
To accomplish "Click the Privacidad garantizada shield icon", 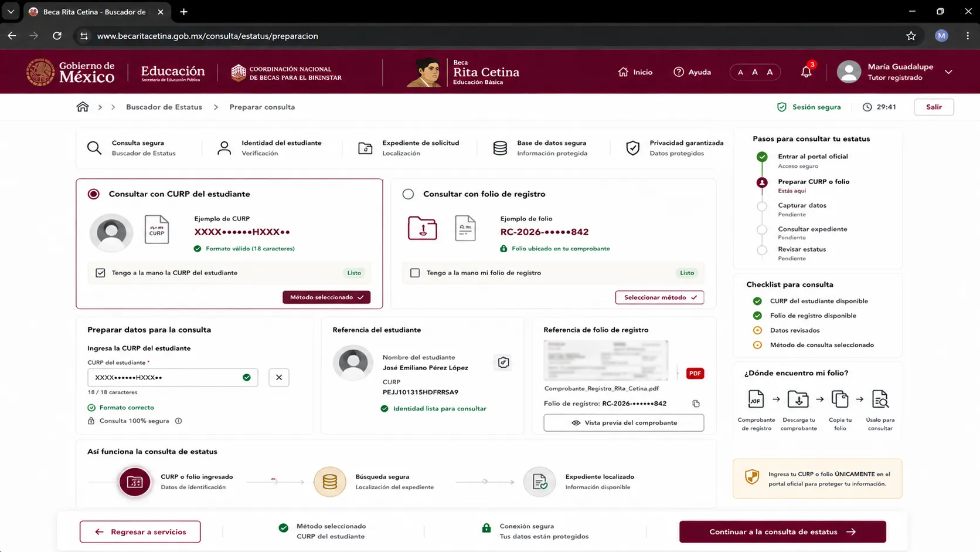I will tap(632, 148).
